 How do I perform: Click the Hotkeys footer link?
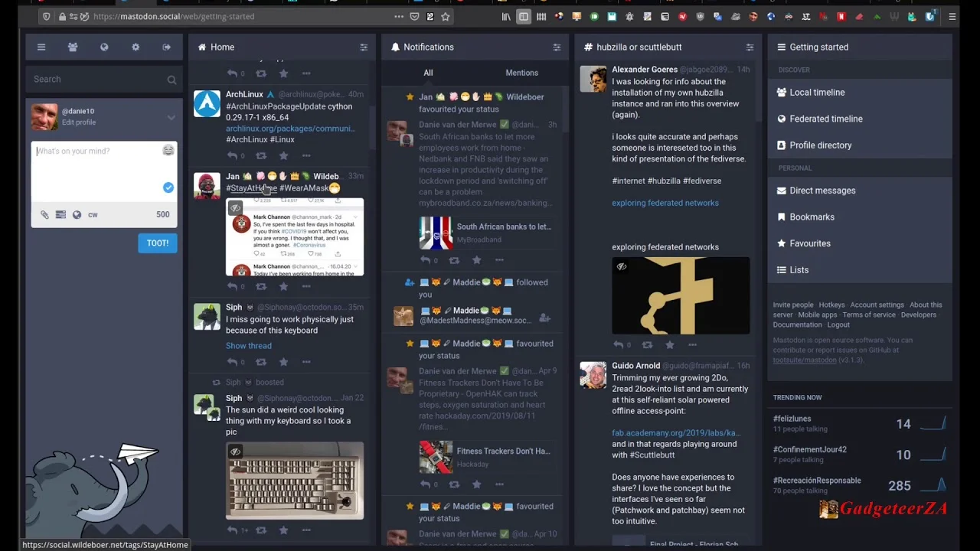[x=831, y=305]
